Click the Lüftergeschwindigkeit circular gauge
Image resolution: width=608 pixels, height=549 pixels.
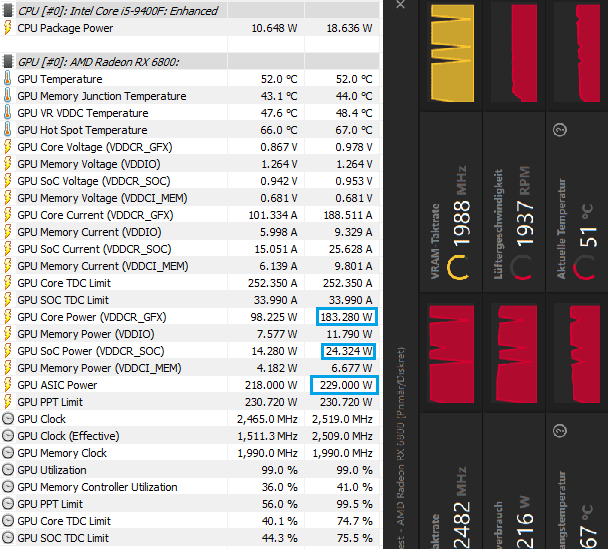pyautogui.click(x=521, y=267)
